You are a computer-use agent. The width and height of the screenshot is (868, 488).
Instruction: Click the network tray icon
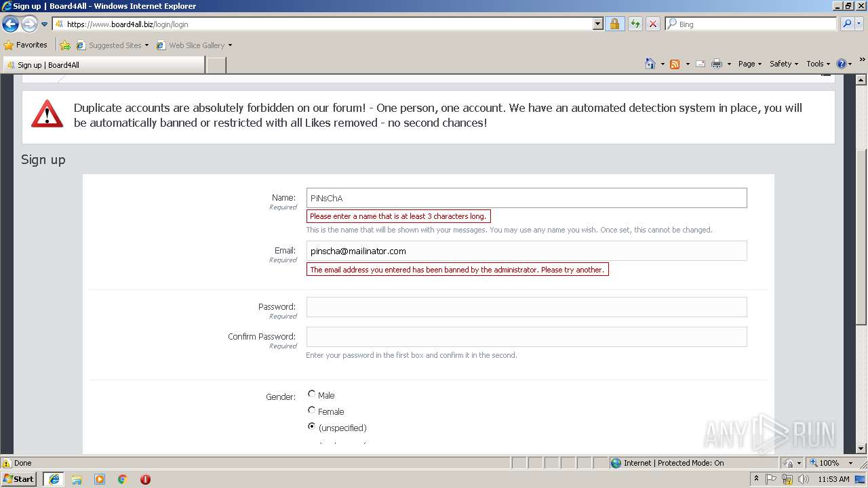pyautogui.click(x=787, y=479)
